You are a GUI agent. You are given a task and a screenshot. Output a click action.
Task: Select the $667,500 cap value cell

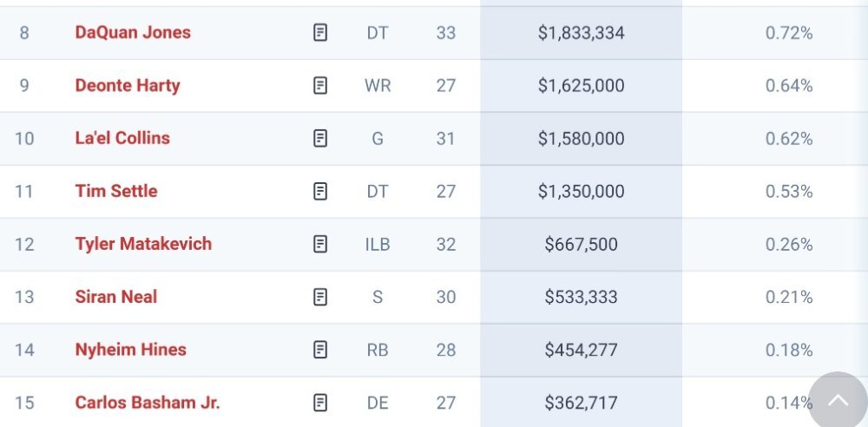[x=582, y=244]
